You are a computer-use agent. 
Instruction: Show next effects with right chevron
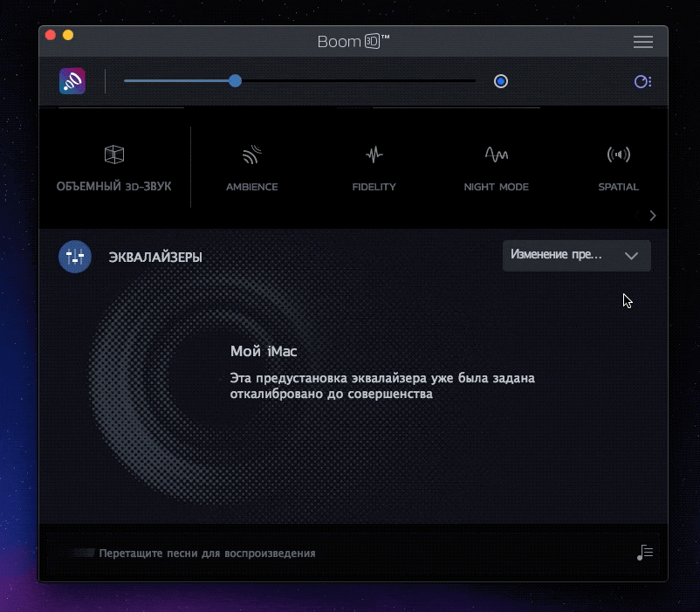click(653, 216)
